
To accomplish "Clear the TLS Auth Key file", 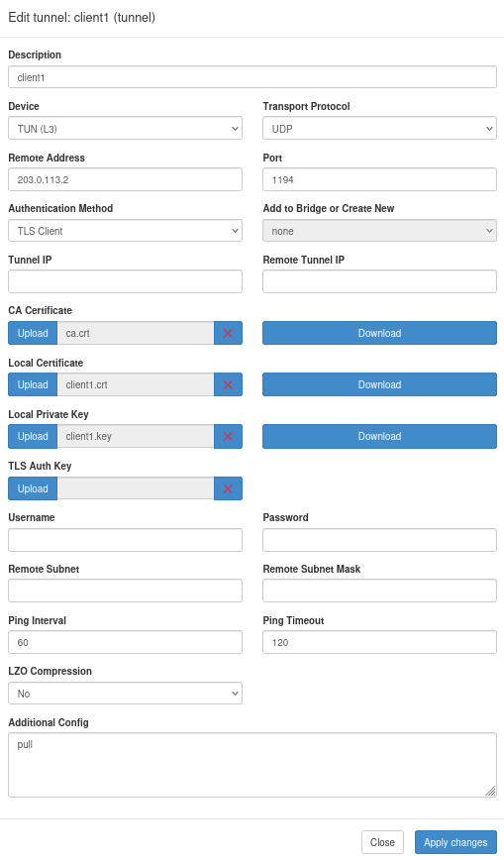I will (228, 488).
